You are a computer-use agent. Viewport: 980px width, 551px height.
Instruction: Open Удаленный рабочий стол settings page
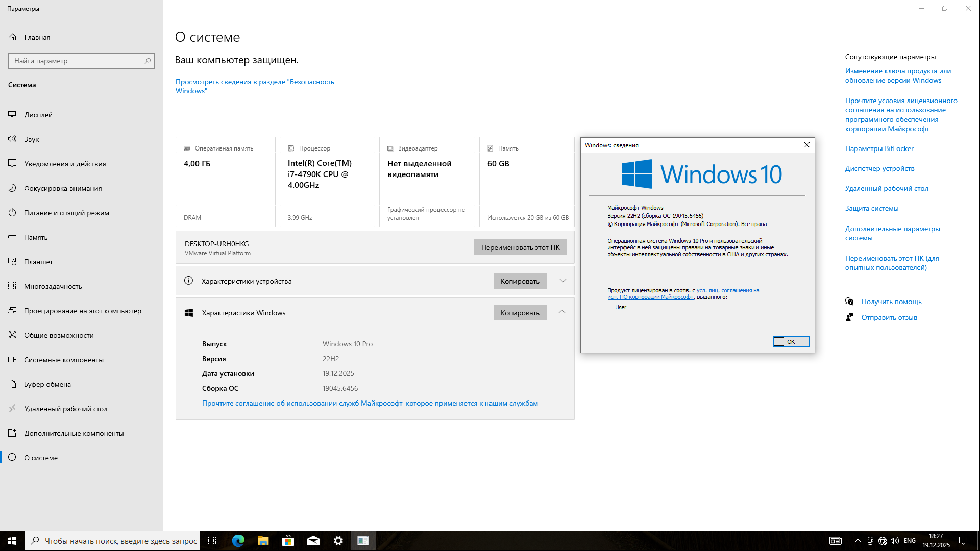pyautogui.click(x=12, y=409)
